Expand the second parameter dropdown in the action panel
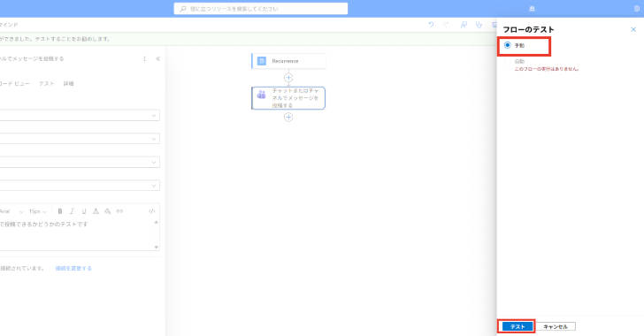 click(154, 139)
